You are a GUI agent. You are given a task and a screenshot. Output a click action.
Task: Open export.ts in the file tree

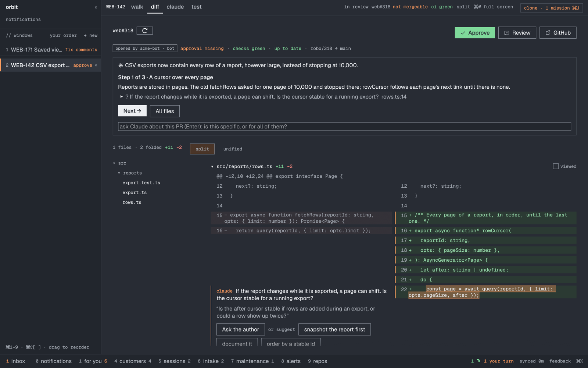pyautogui.click(x=135, y=193)
